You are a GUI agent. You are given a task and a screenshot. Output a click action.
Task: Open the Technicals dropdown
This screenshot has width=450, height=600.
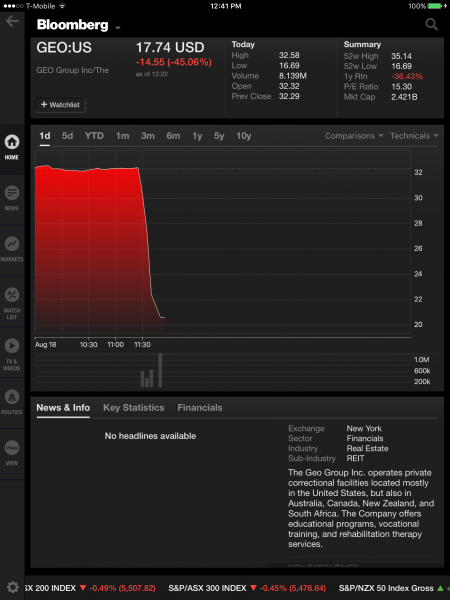pos(414,136)
